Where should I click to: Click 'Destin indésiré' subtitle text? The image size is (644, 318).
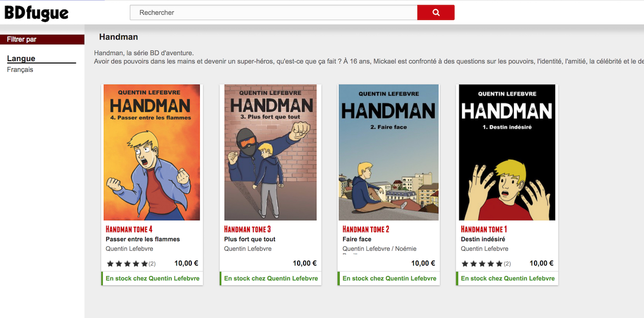(483, 239)
